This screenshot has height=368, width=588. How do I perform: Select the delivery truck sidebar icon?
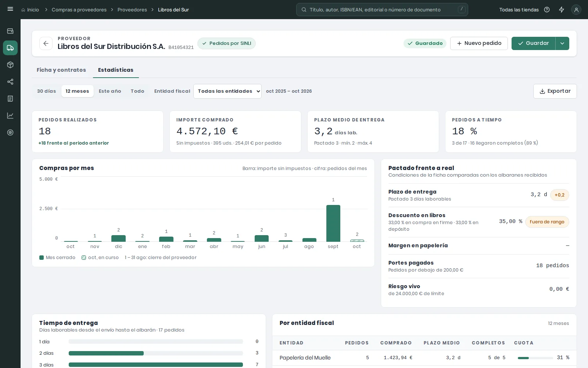point(10,48)
